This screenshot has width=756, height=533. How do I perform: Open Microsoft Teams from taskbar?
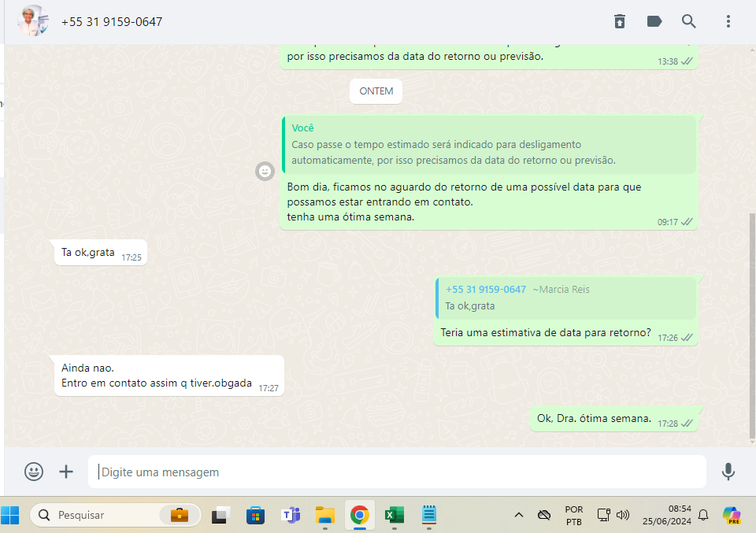tap(291, 515)
